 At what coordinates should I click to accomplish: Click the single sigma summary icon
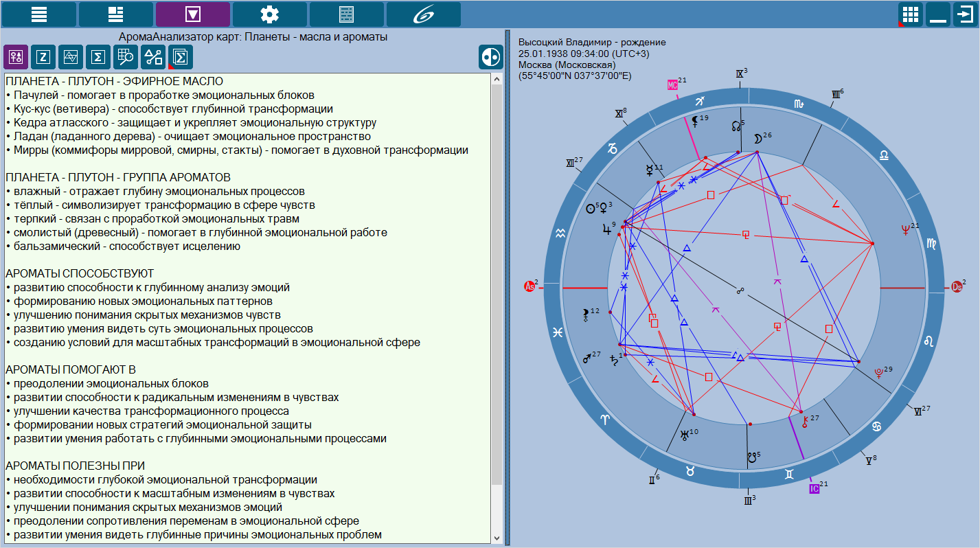point(98,58)
